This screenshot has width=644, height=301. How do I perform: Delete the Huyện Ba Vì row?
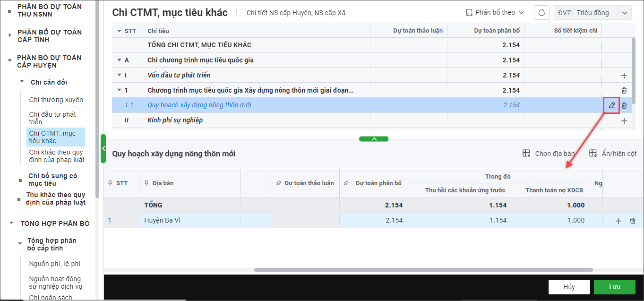pyautogui.click(x=633, y=221)
